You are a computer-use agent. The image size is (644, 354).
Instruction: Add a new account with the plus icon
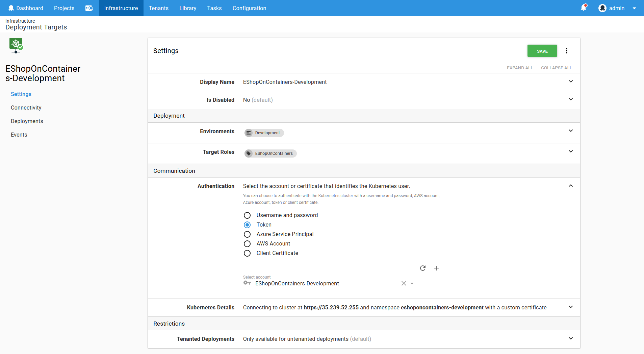(x=436, y=268)
